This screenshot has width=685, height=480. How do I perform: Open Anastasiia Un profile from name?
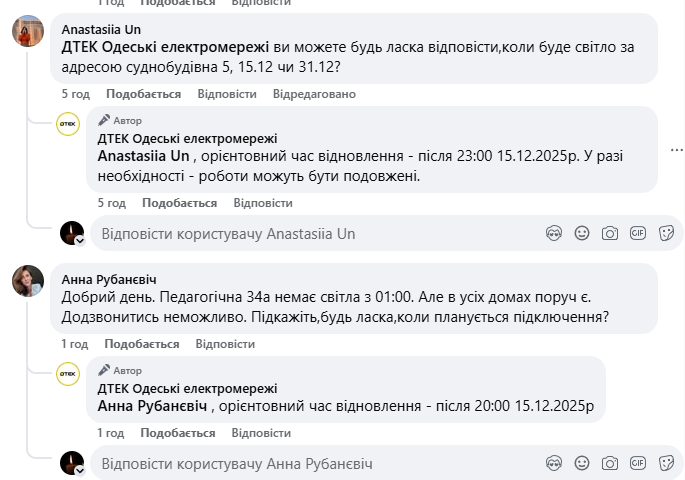coord(101,29)
